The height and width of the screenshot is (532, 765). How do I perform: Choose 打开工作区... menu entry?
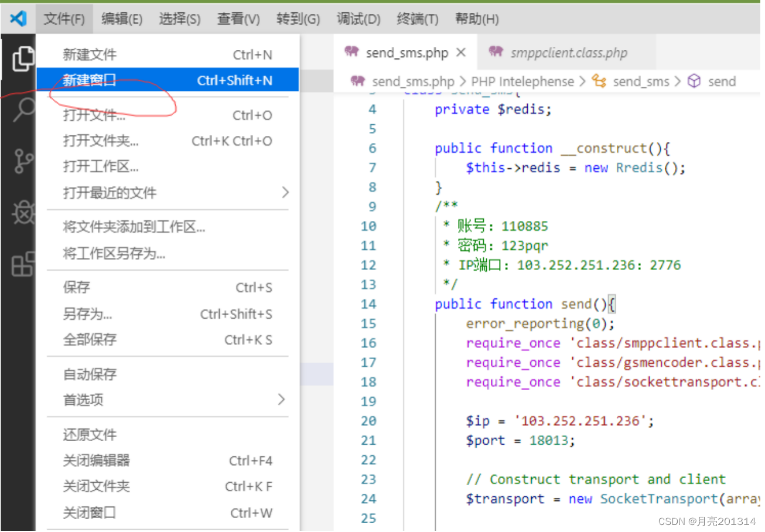click(x=168, y=167)
